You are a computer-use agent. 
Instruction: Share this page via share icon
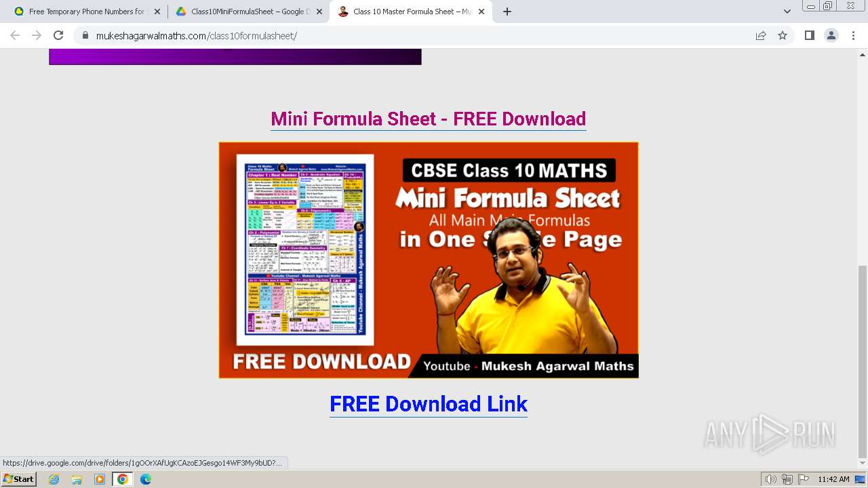[x=761, y=35]
